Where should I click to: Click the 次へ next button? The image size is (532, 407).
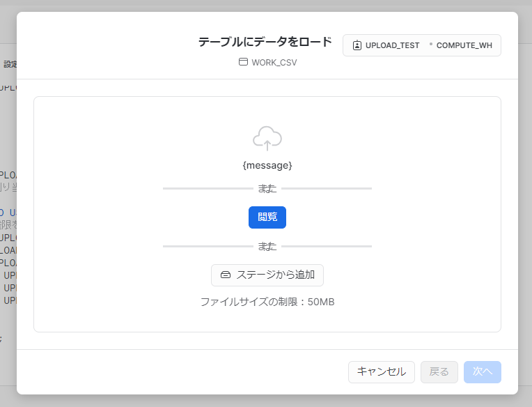coord(482,372)
